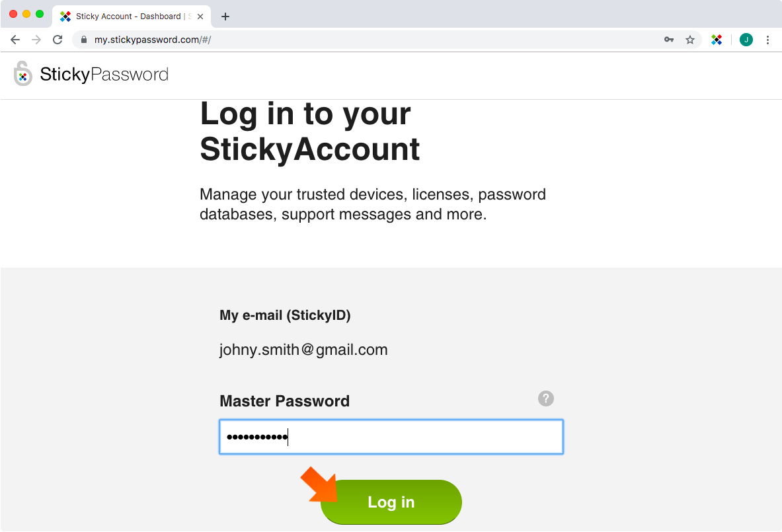Bookmark this page with the star
The width and height of the screenshot is (782, 532).
pos(689,40)
